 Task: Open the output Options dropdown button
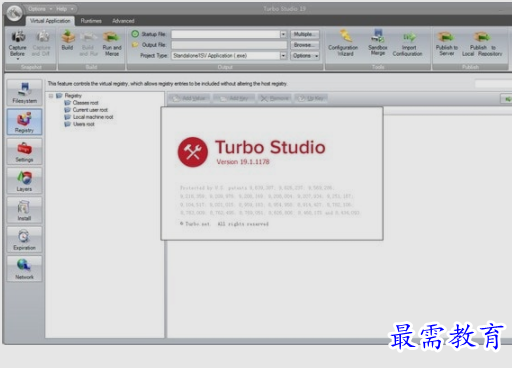pyautogui.click(x=305, y=56)
